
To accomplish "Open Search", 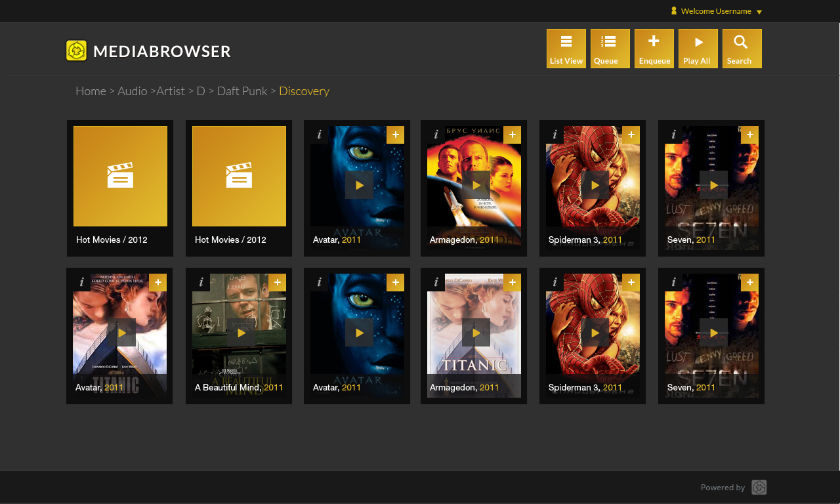I will [x=742, y=49].
